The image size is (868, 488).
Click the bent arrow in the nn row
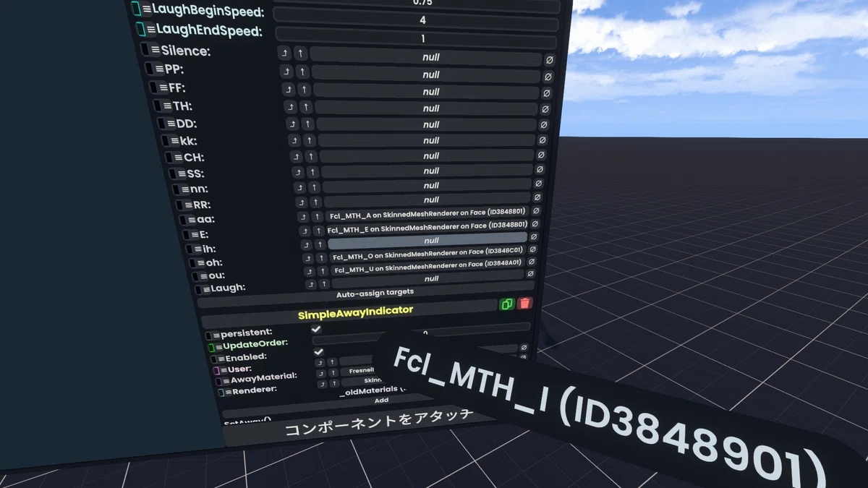(300, 188)
